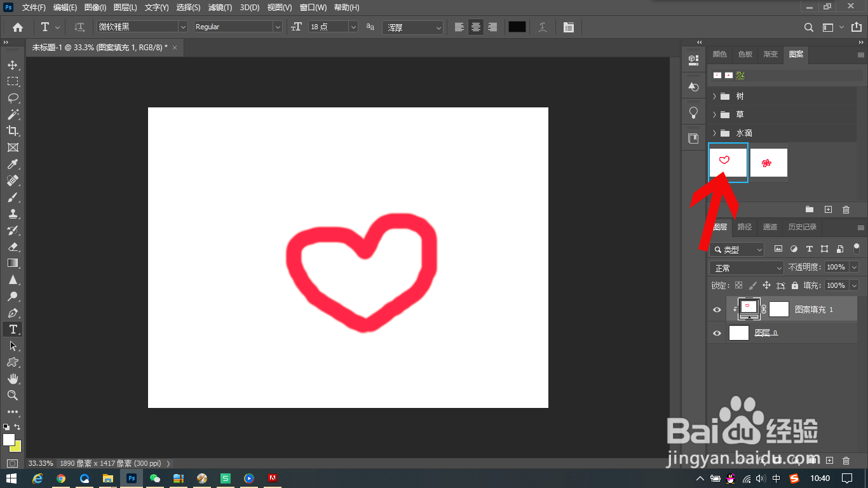Screen dimensions: 868x488
Task: Select the Gradient tool
Action: [13, 263]
